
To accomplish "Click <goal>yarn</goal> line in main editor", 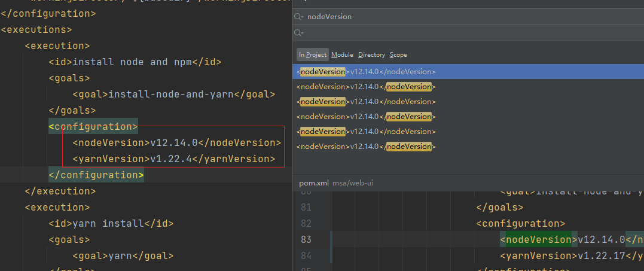I will [123, 256].
